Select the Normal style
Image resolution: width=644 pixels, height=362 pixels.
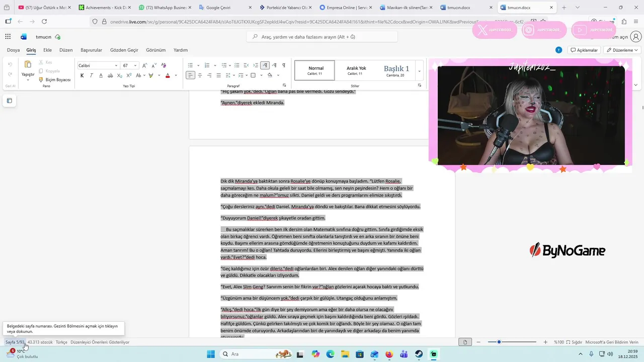314,70
